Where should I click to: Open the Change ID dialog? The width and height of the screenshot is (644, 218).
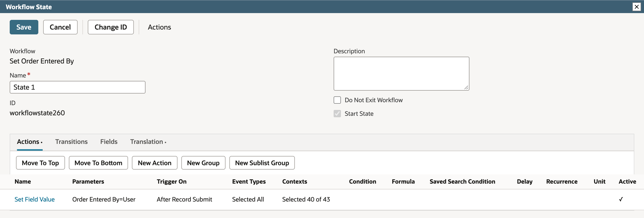[x=111, y=27]
